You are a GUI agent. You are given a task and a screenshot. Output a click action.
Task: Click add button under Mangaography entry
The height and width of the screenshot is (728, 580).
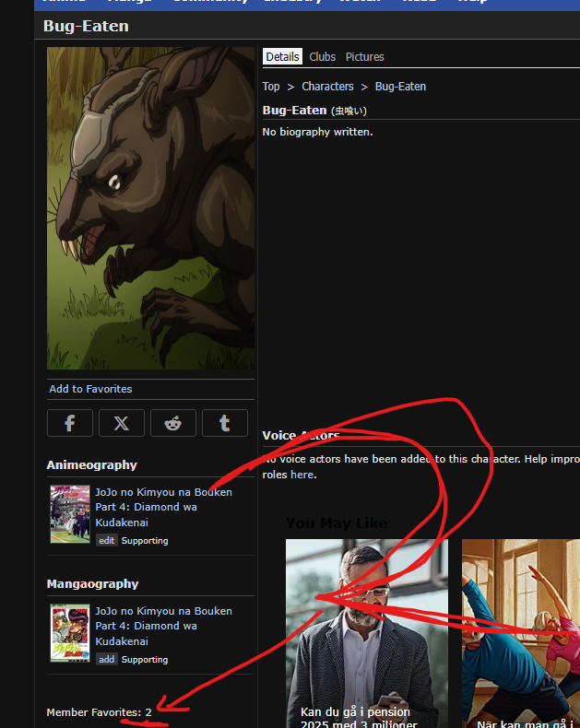(106, 659)
